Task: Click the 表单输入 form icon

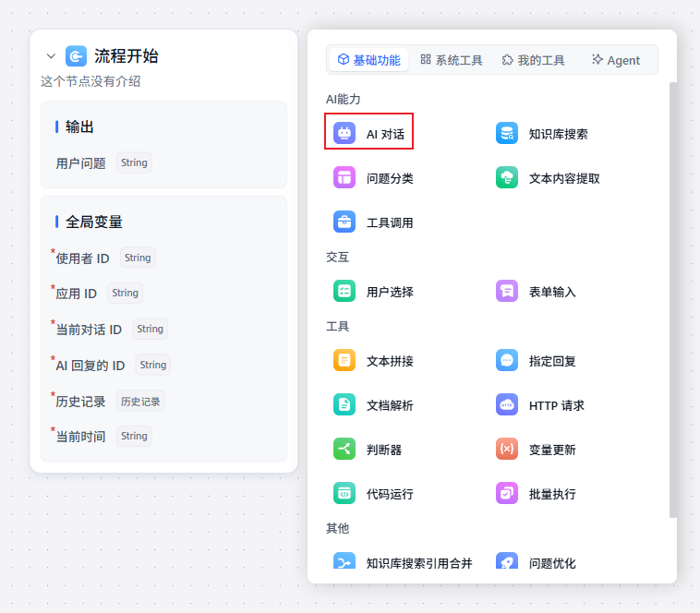Action: (x=506, y=291)
